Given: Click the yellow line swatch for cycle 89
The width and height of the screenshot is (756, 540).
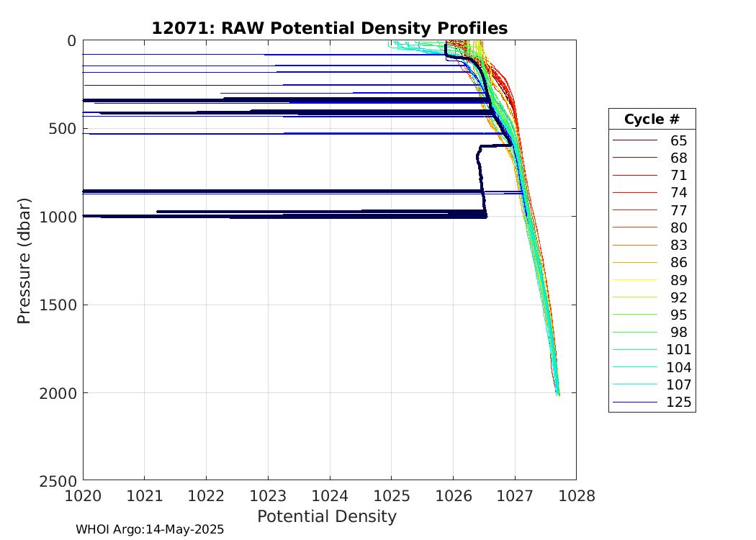Looking at the screenshot, I should pyautogui.click(x=634, y=280).
